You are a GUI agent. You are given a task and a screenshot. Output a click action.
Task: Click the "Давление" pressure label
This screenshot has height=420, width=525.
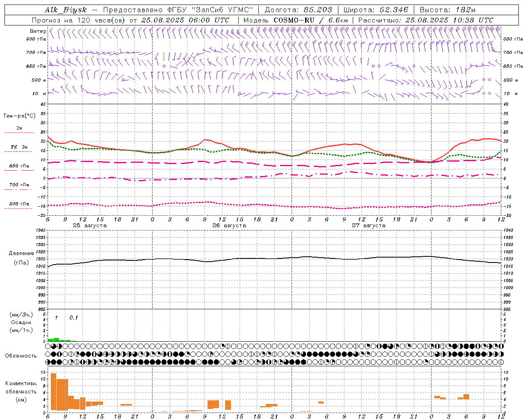pyautogui.click(x=21, y=253)
